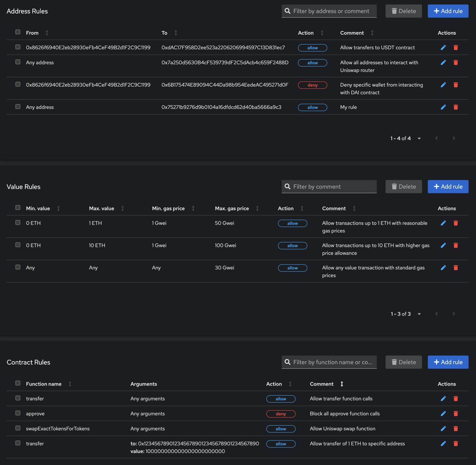Click the search icon in Address Rules filter
The width and height of the screenshot is (476, 465).
coord(288,11)
